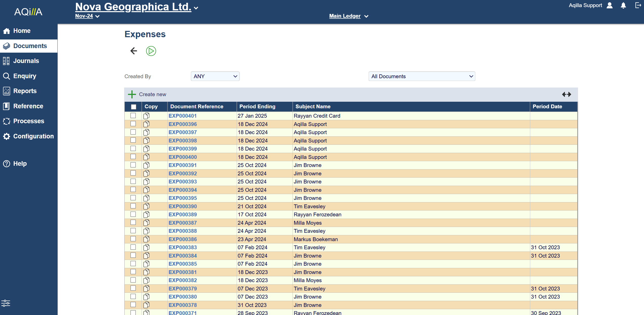Viewport: 644px width, 315px height.
Task: Click the back arrow icon
Action: click(x=134, y=51)
